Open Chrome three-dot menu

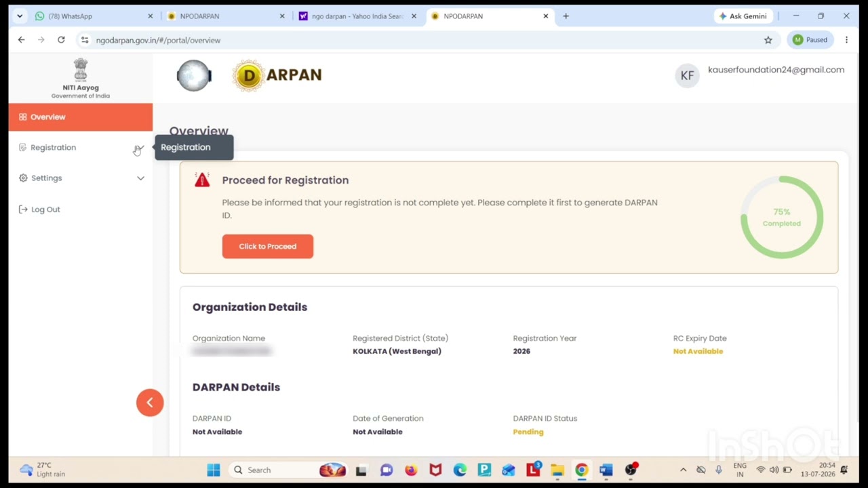[x=846, y=40]
